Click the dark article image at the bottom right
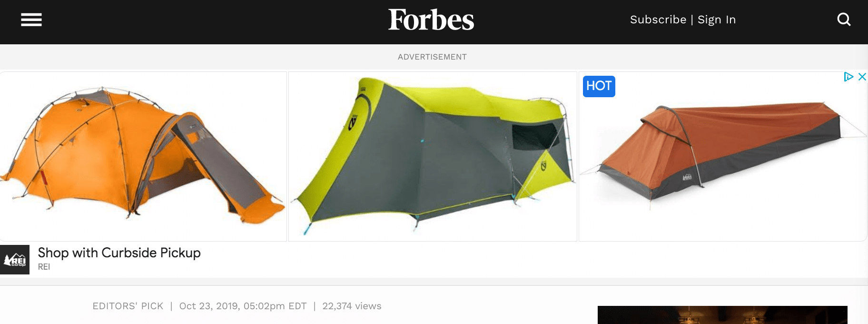The height and width of the screenshot is (324, 868). [x=722, y=315]
